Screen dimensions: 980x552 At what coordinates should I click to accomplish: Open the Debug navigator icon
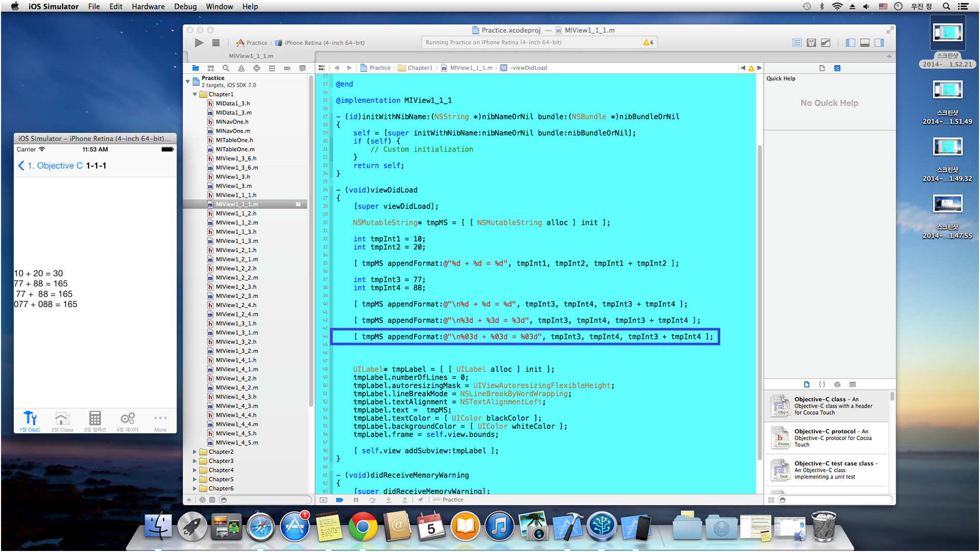coord(272,68)
